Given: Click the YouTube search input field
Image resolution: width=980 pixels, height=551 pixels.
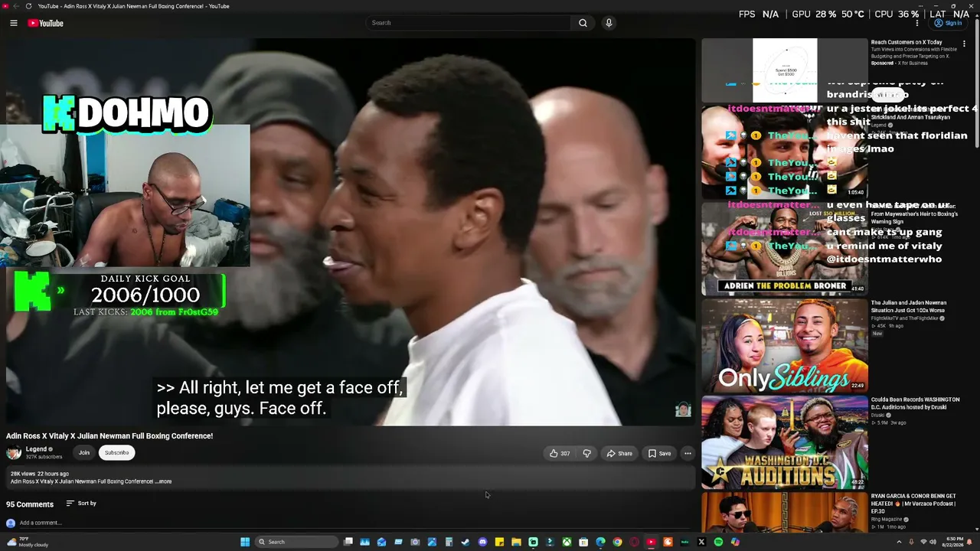Looking at the screenshot, I should (x=469, y=23).
